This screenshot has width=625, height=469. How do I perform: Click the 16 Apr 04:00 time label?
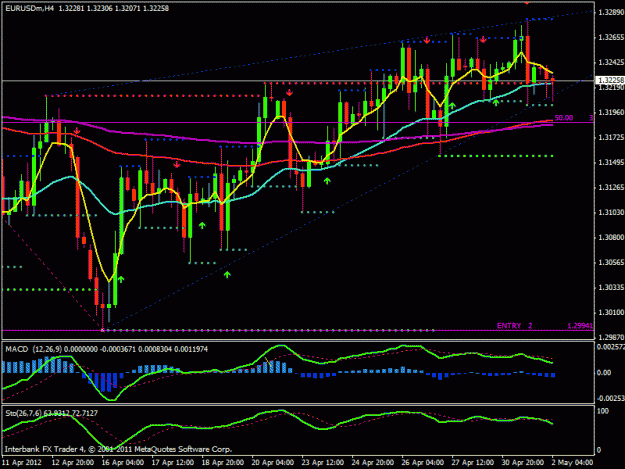pyautogui.click(x=123, y=463)
